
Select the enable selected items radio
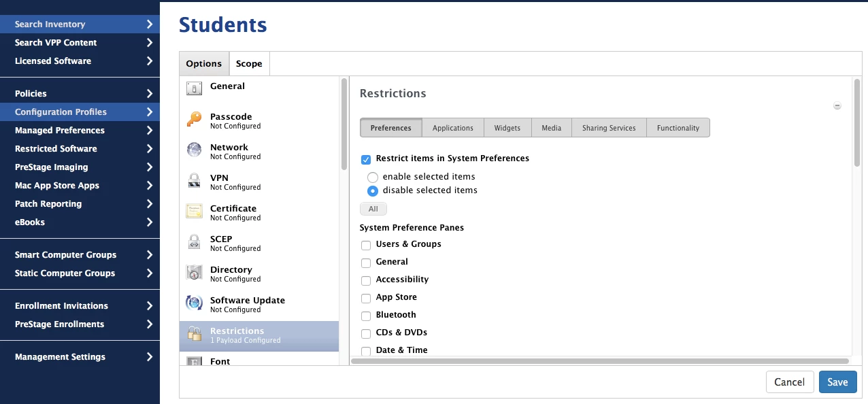tap(373, 178)
